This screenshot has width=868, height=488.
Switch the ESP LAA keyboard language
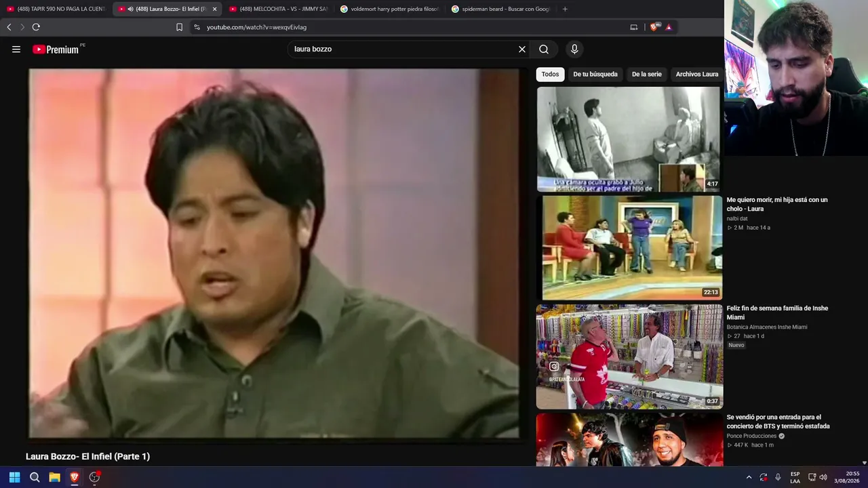point(795,477)
